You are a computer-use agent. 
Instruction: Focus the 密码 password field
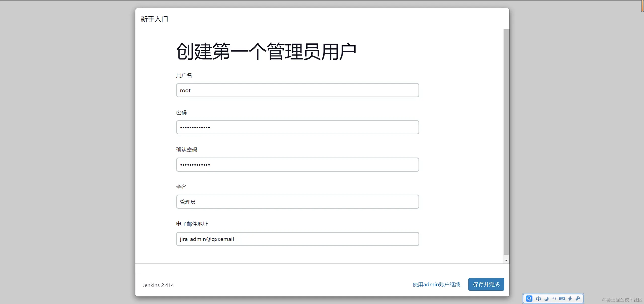click(x=297, y=127)
